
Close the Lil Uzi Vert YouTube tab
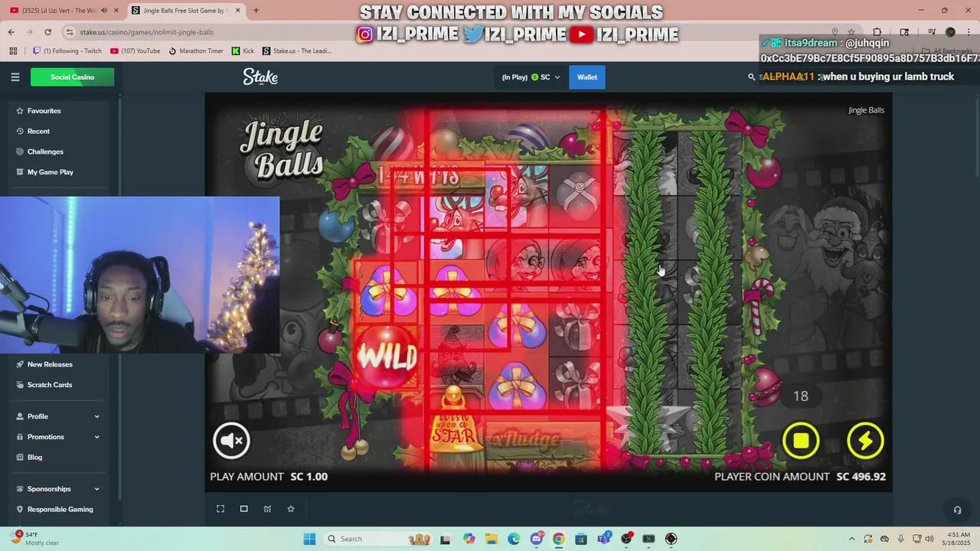116,11
